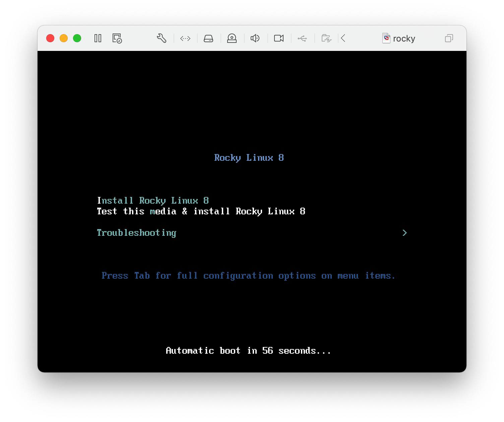Expand Troubleshooting submenu arrow
Viewport: 504px width, 422px height.
[404, 233]
